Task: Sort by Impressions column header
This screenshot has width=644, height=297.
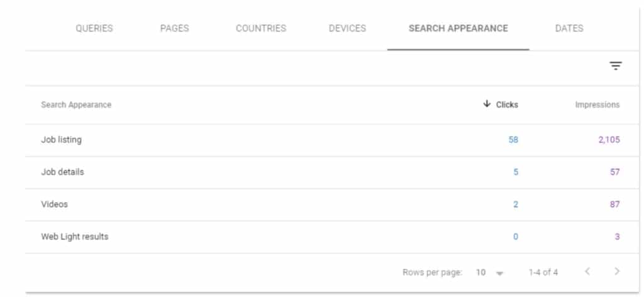Action: point(597,105)
